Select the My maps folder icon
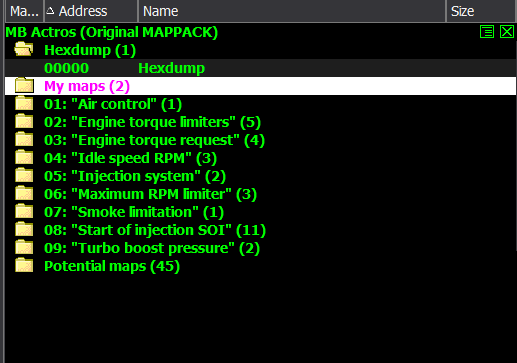517x363 pixels. pos(24,86)
